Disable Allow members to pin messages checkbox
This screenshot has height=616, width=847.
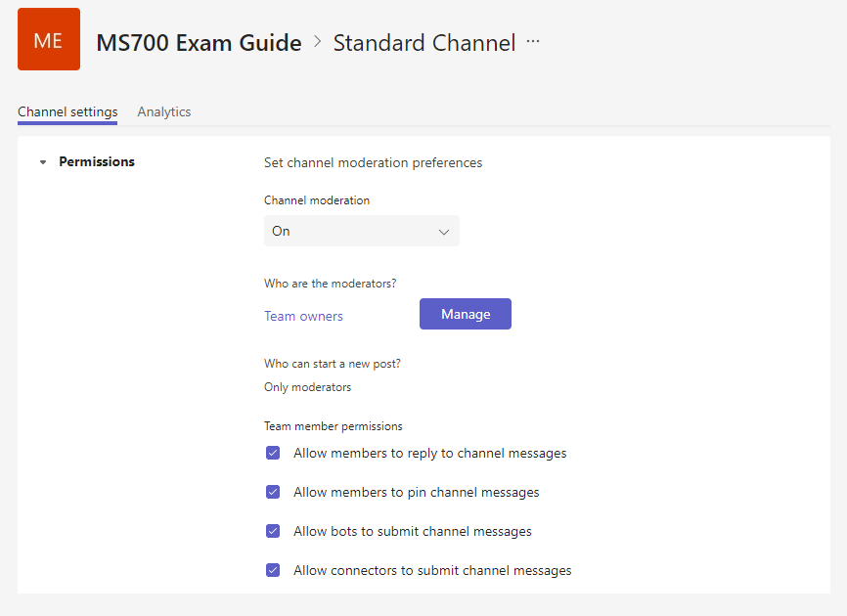273,493
